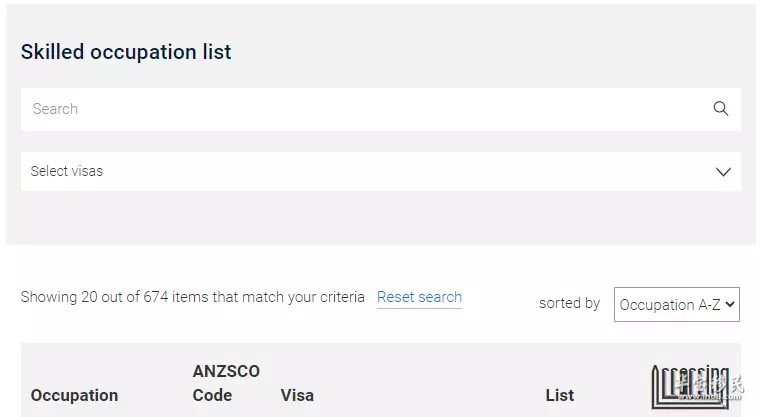This screenshot has height=417, width=762.
Task: Click the ANZSCO Code column header
Action: pyautogui.click(x=226, y=383)
